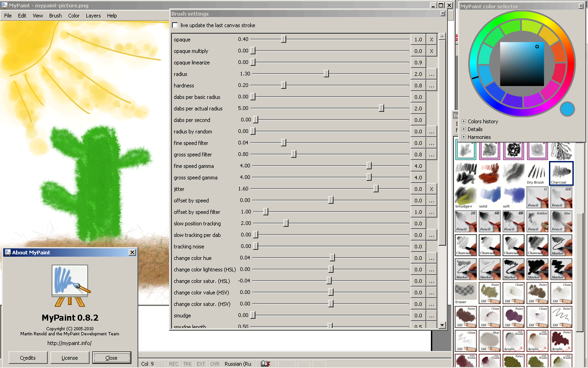Expand the Details section

coord(464,129)
